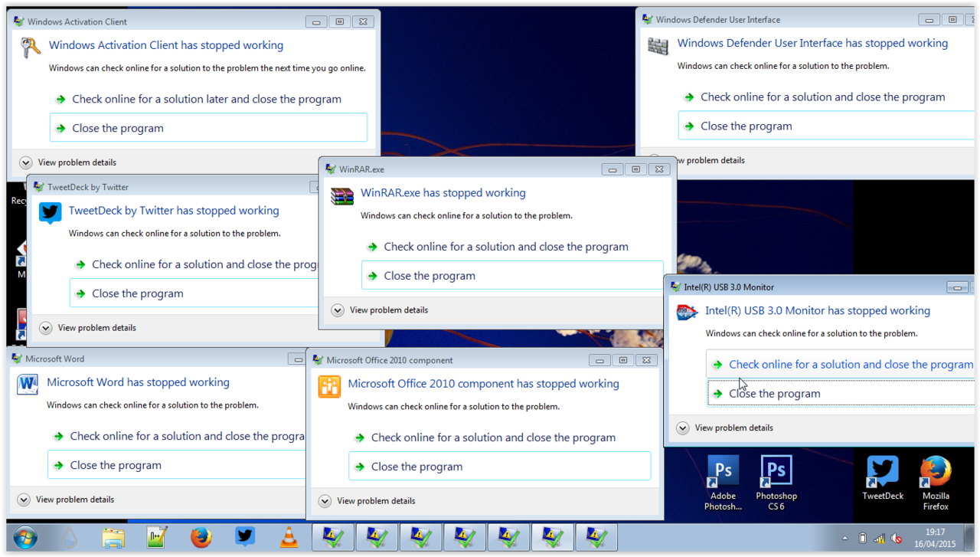Click the TweetDeck taskbar icon
Image resolution: width=980 pixels, height=557 pixels.
(x=245, y=538)
